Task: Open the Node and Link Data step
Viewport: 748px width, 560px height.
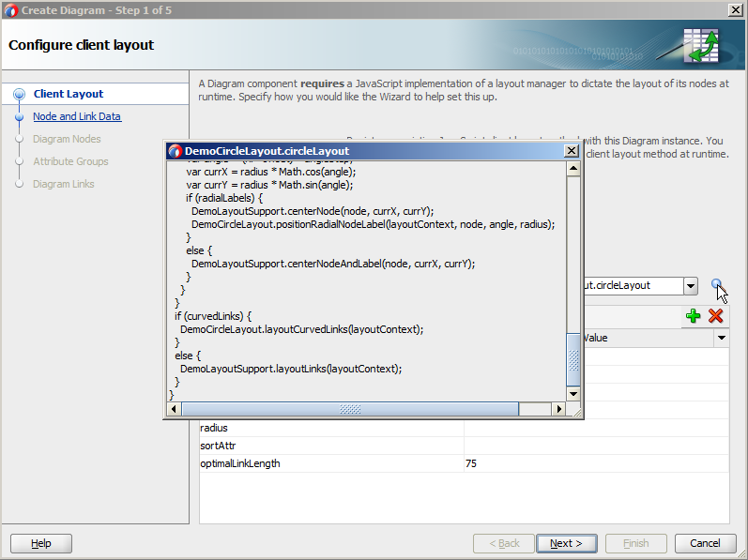Action: click(77, 116)
